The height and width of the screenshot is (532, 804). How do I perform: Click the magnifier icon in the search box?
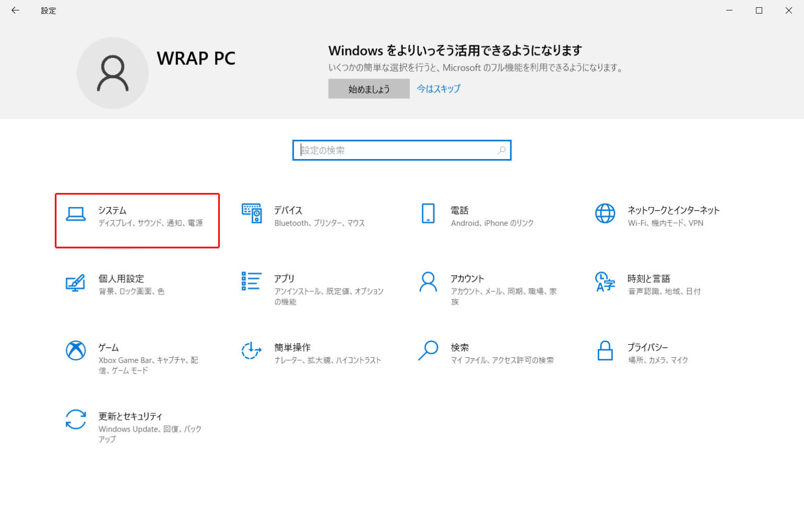(501, 150)
